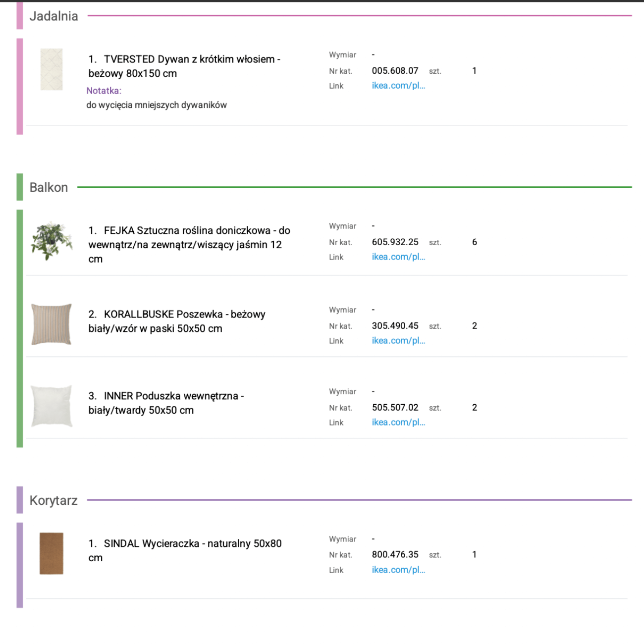Select the Jadalnia section heading
This screenshot has width=644, height=644.
54,16
